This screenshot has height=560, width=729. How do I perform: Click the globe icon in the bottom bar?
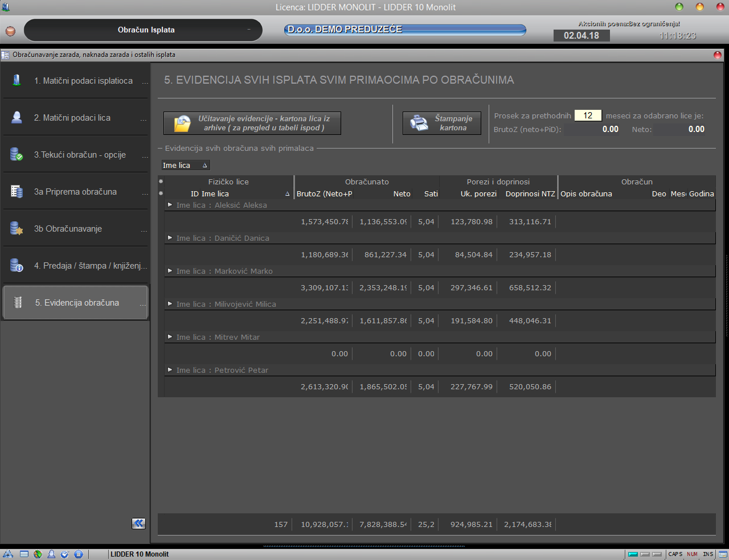coord(38,554)
